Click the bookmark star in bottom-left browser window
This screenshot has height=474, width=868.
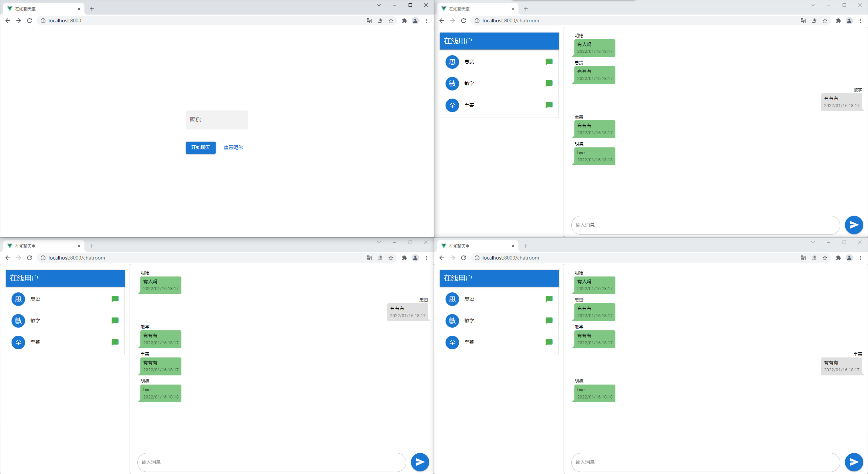click(391, 258)
